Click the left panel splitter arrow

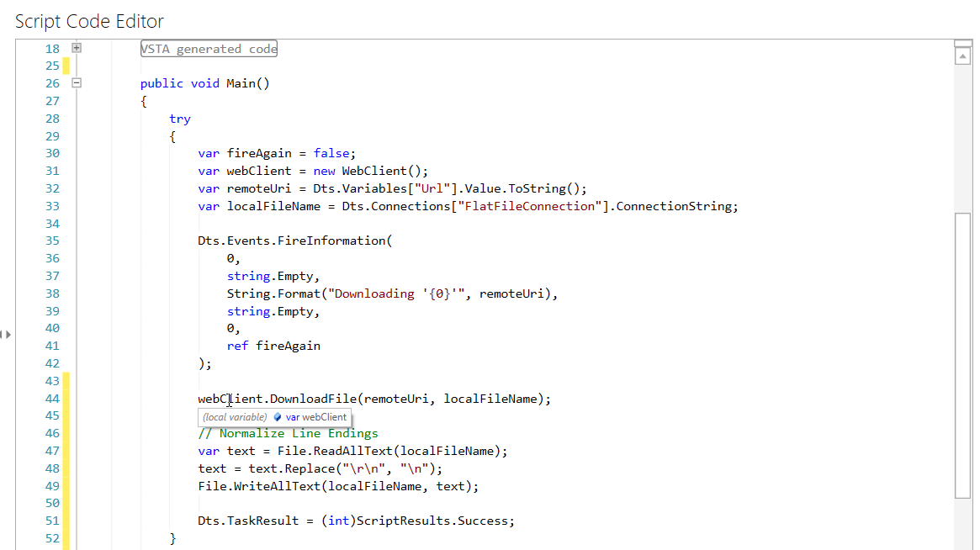pyautogui.click(x=7, y=334)
